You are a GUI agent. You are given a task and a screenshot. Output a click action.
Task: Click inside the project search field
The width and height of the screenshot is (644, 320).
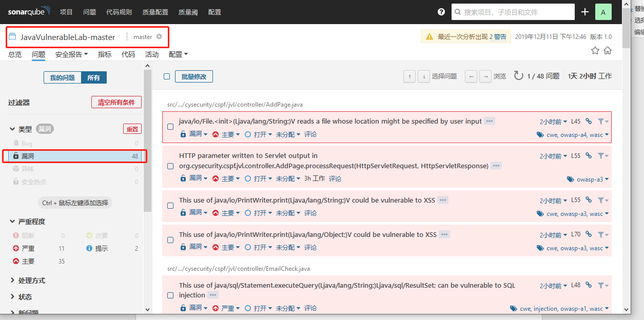tap(513, 11)
